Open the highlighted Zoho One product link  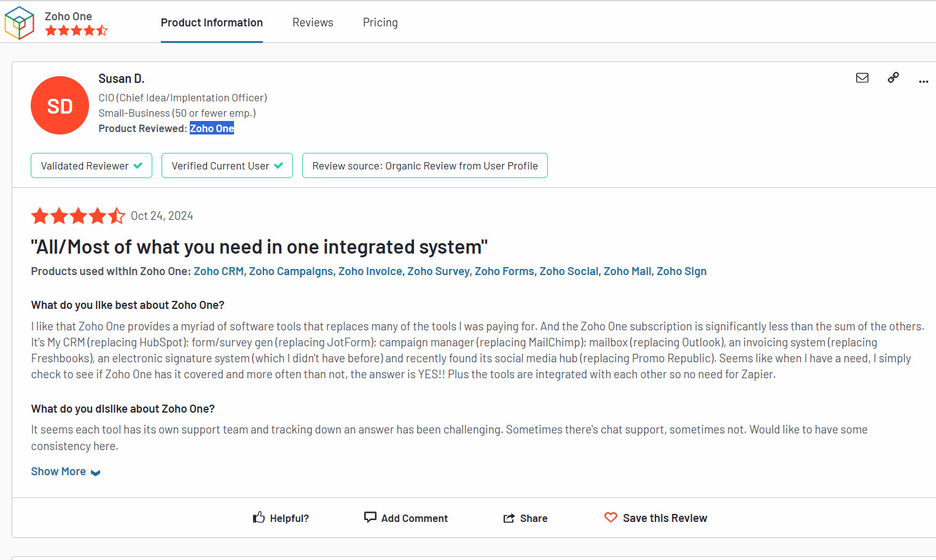coord(212,128)
